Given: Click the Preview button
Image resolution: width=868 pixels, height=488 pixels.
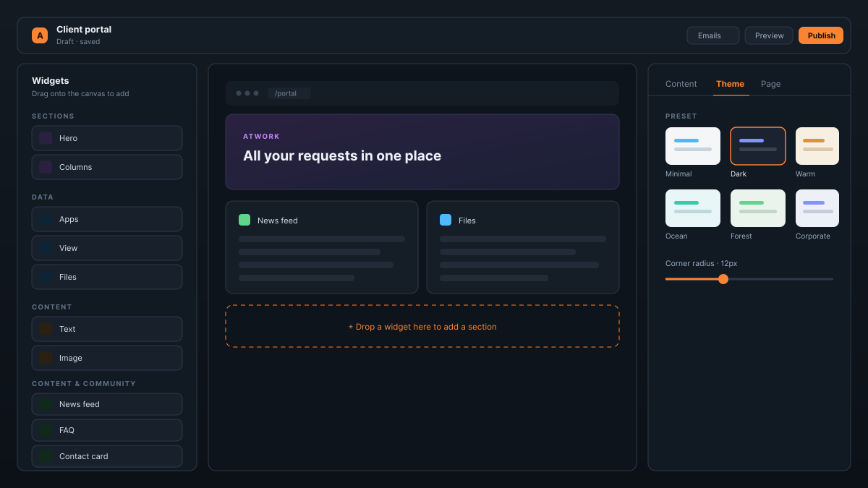Looking at the screenshot, I should pyautogui.click(x=769, y=35).
